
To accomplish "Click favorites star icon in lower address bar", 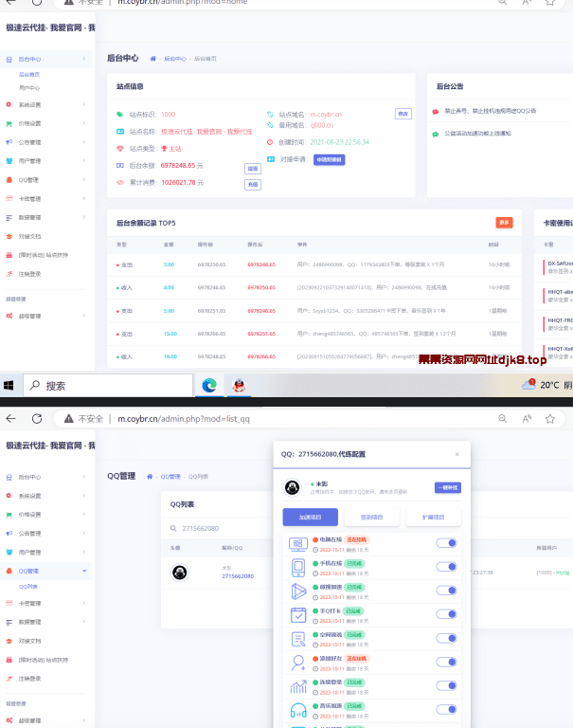I will click(550, 419).
